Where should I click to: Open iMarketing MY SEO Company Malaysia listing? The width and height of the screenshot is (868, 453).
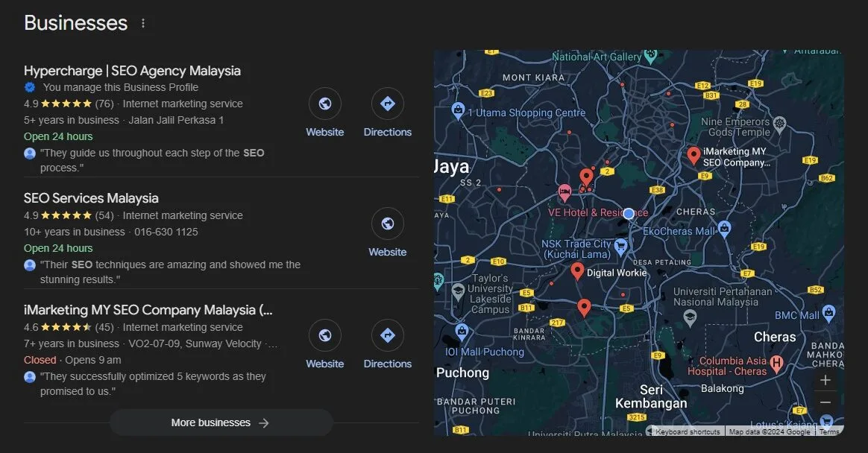click(x=148, y=310)
